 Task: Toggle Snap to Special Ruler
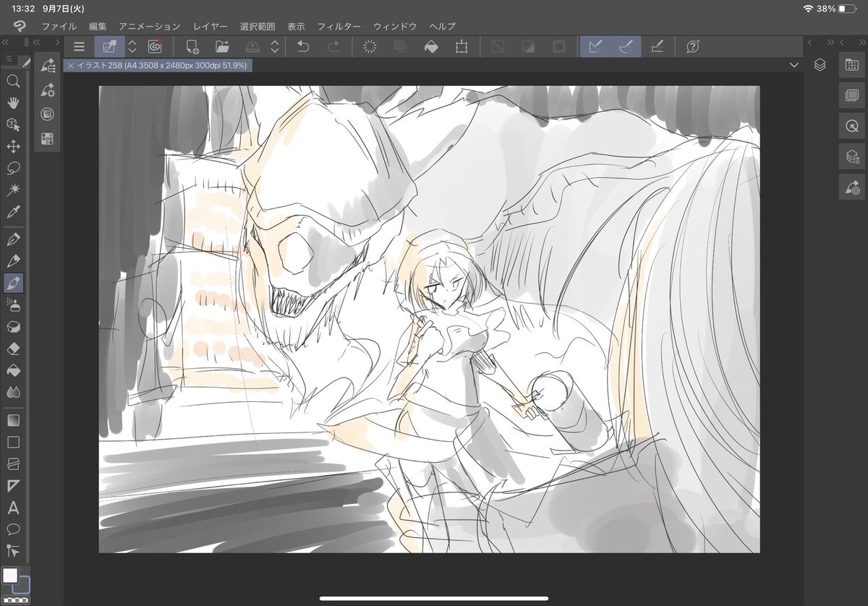pos(626,46)
